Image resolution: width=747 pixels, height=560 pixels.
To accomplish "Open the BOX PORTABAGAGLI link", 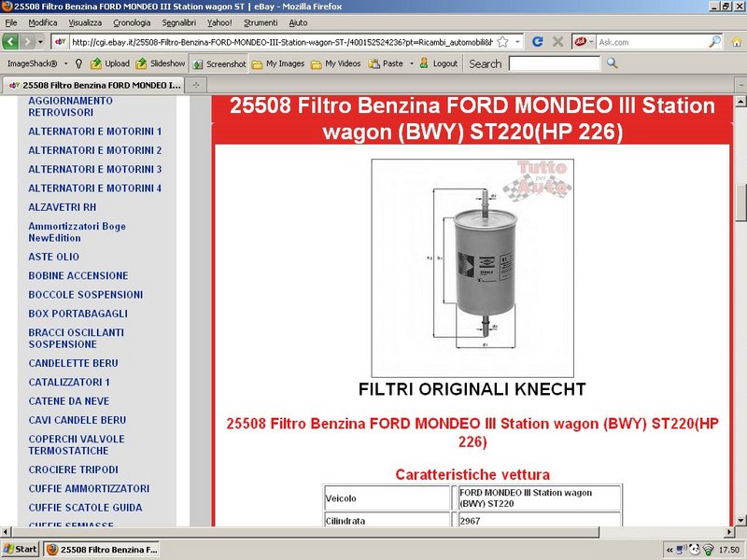I will click(78, 315).
